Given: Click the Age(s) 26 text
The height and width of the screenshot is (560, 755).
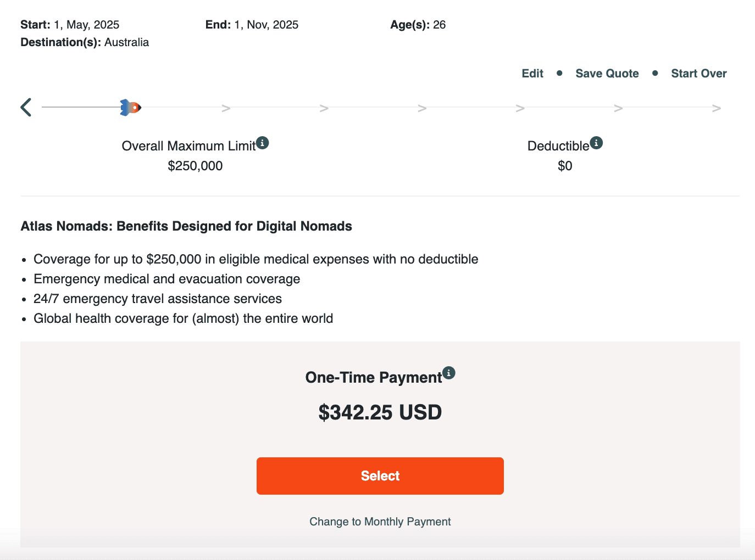Looking at the screenshot, I should click(418, 25).
